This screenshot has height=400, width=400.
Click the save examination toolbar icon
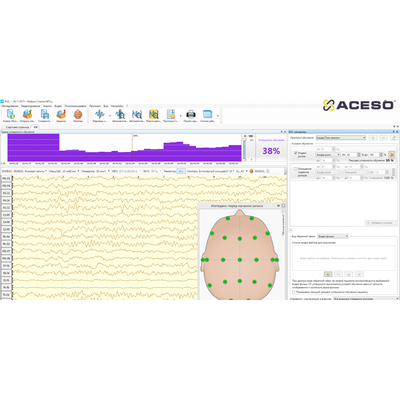click(x=44, y=114)
